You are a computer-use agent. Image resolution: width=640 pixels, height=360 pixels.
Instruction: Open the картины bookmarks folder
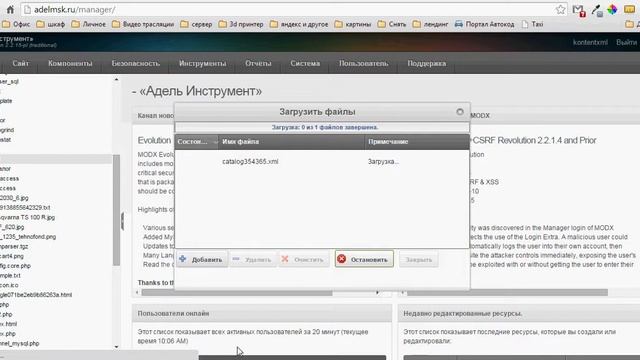(x=353, y=24)
